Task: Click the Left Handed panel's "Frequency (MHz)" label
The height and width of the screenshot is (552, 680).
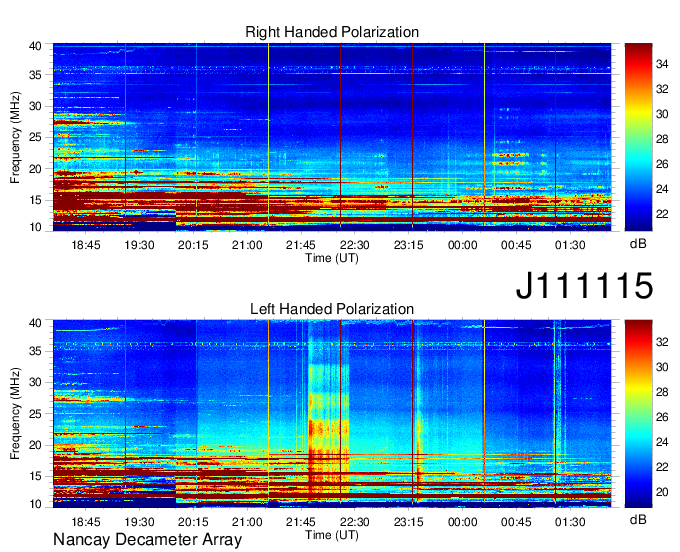Action: pos(15,414)
